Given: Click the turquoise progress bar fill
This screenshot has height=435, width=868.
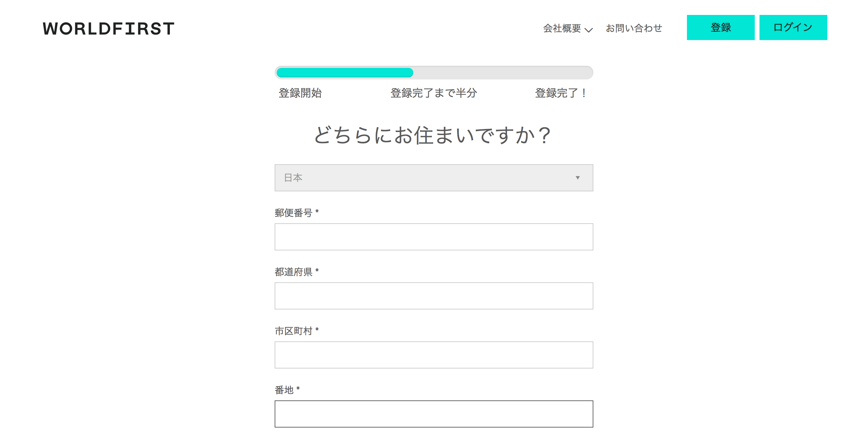Looking at the screenshot, I should coord(345,73).
